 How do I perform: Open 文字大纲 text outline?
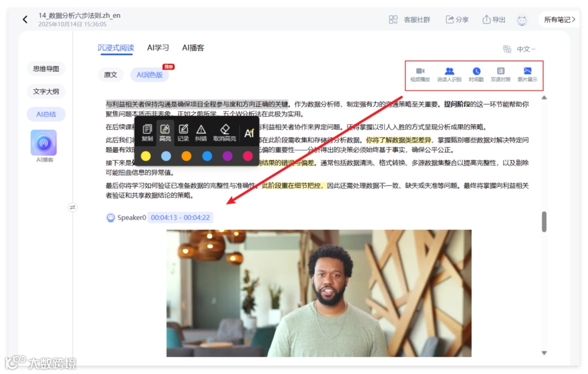click(46, 91)
